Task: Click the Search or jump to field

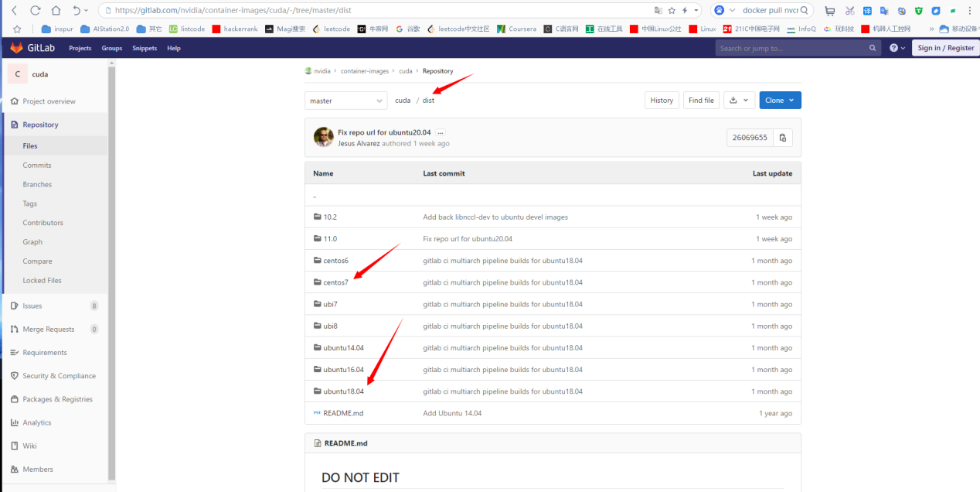Action: pos(792,48)
